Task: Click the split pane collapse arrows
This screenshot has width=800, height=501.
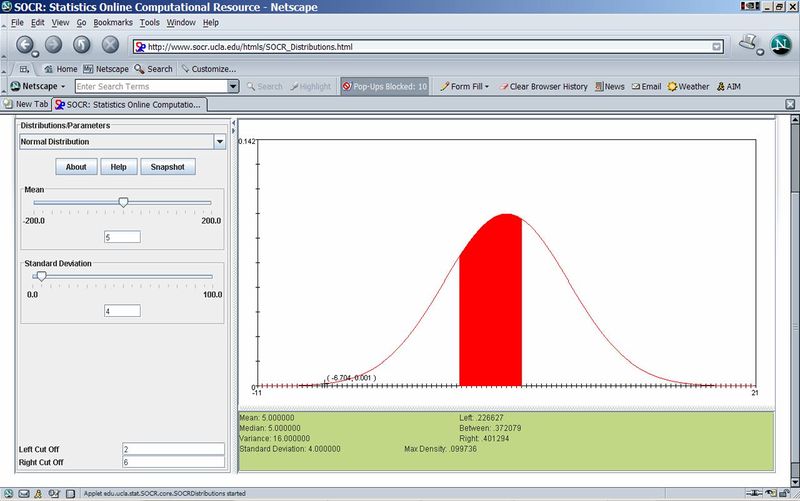Action: [x=234, y=127]
